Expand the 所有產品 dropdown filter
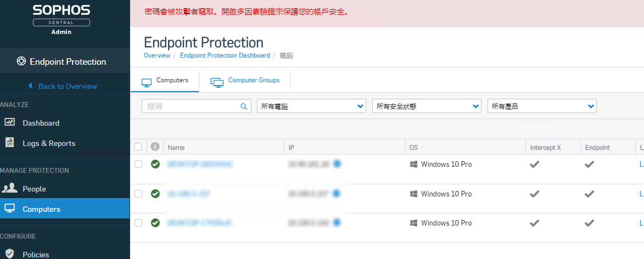 (x=542, y=106)
